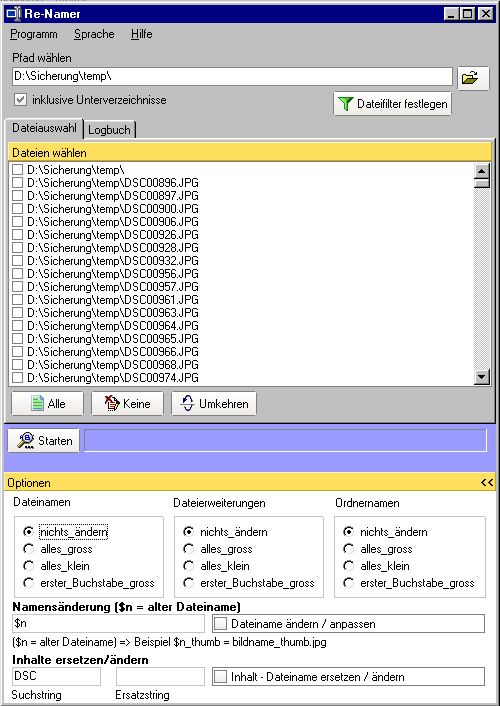Check file DSC00906.JPG
Screen dimensions: 500x706
click(18, 222)
